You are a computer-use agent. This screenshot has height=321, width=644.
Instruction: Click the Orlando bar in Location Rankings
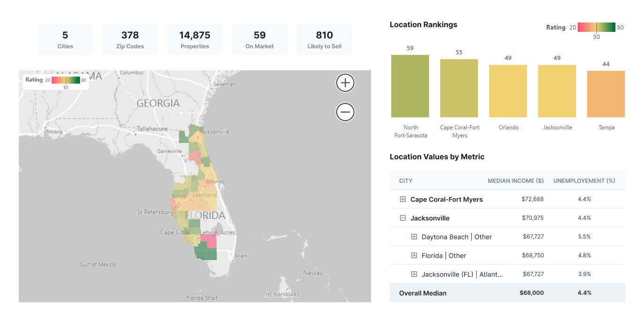pos(508,91)
